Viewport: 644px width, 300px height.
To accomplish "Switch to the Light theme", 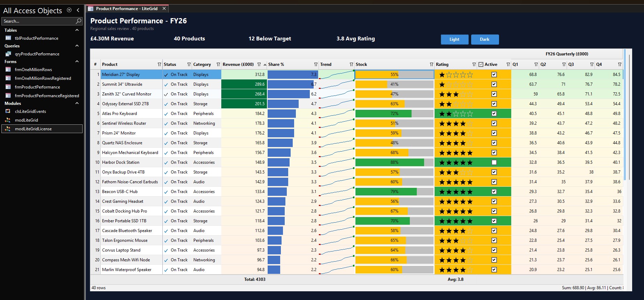I will pyautogui.click(x=454, y=39).
